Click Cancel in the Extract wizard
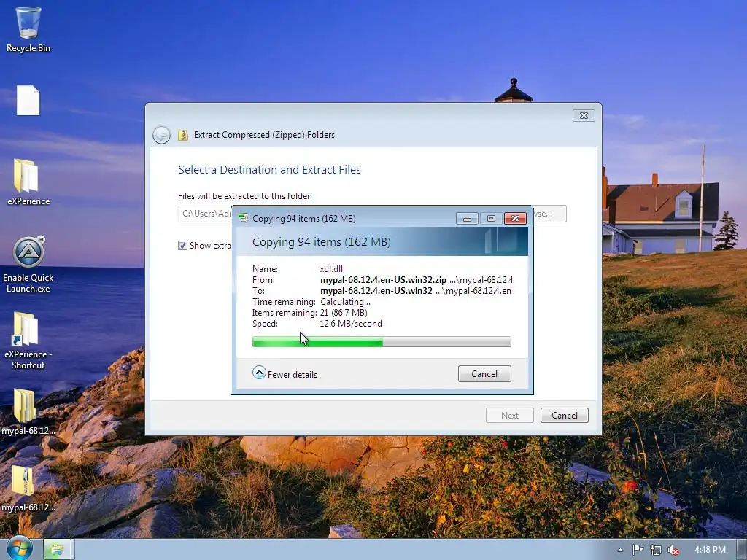Image resolution: width=747 pixels, height=560 pixels. point(564,415)
